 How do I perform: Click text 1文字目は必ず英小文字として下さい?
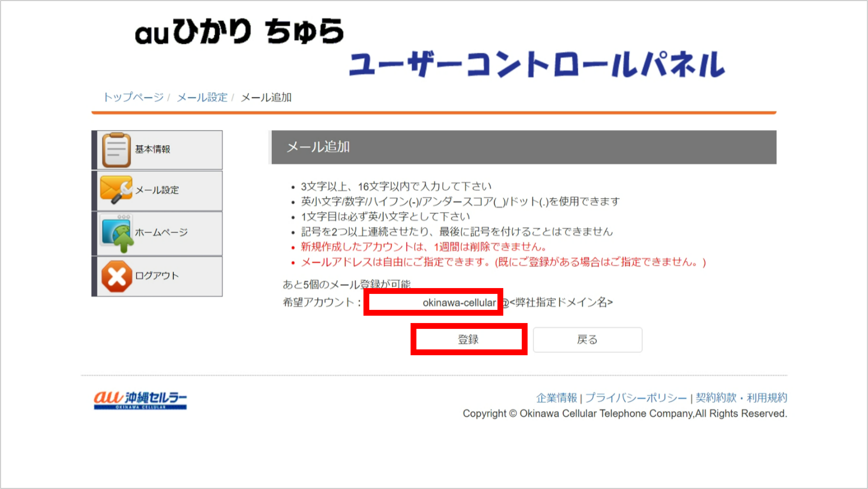click(385, 216)
